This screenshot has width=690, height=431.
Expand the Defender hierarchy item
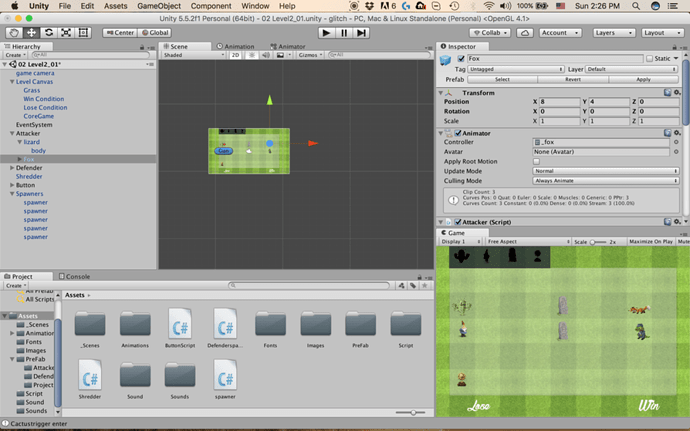pos(12,168)
